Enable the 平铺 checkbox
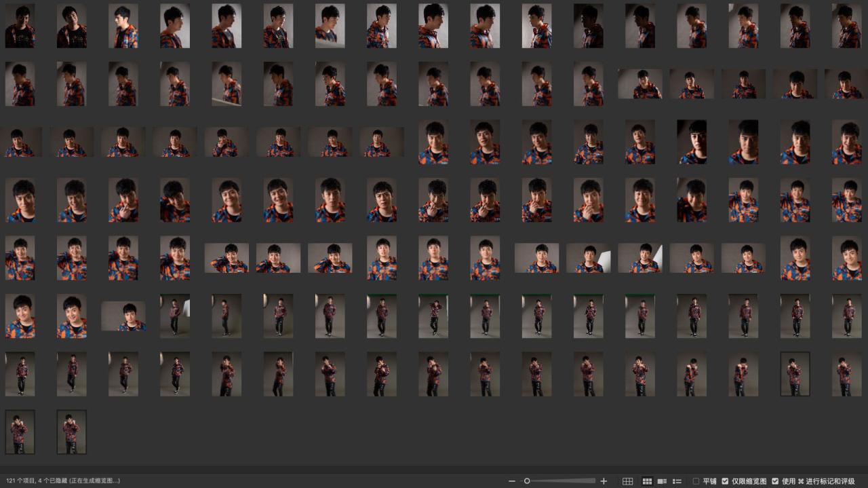This screenshot has height=488, width=868. tap(696, 481)
